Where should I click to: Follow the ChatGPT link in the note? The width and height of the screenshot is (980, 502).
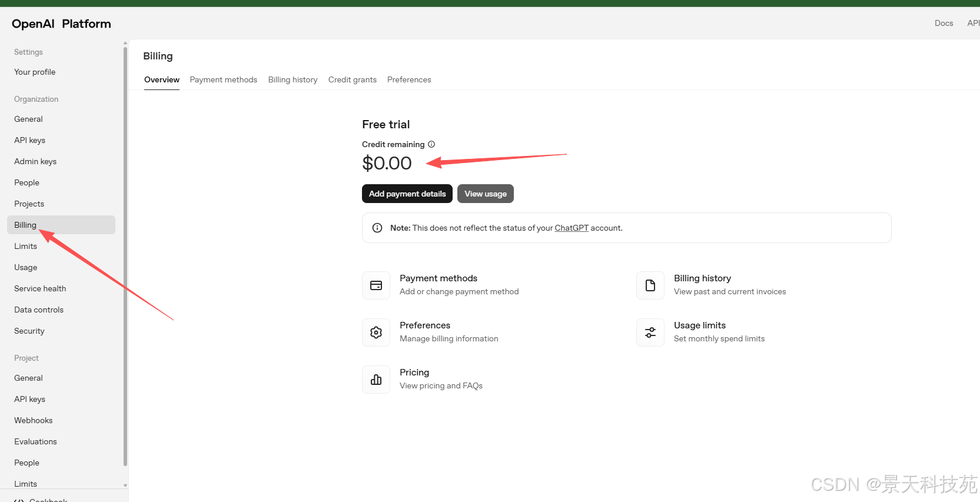click(572, 228)
